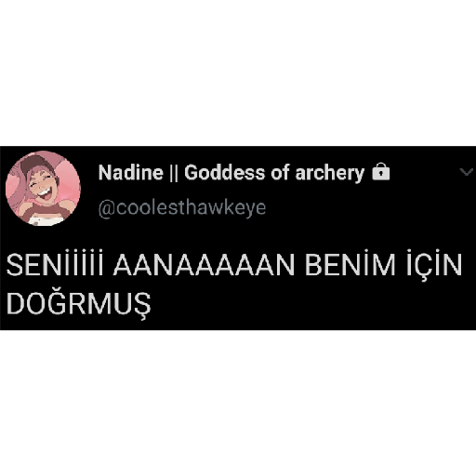
Task: Click the word "BENİM" in the tweet
Action: point(350,263)
